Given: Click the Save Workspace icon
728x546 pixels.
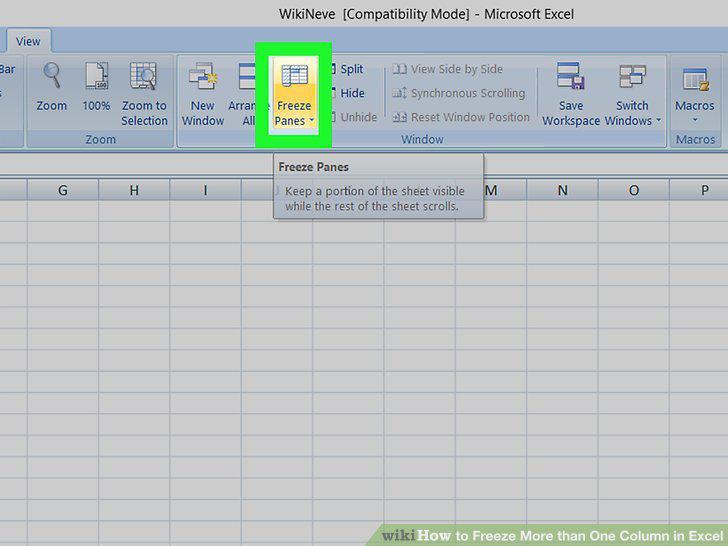Looking at the screenshot, I should (x=571, y=76).
